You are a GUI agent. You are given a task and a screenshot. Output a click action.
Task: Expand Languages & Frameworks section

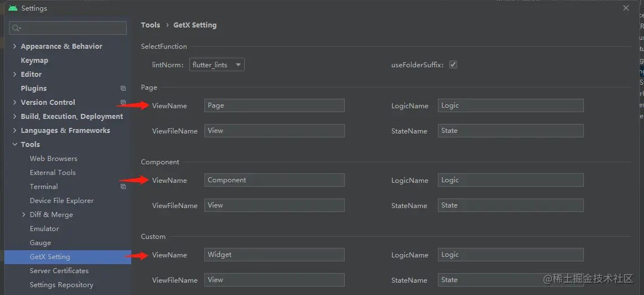click(x=15, y=131)
